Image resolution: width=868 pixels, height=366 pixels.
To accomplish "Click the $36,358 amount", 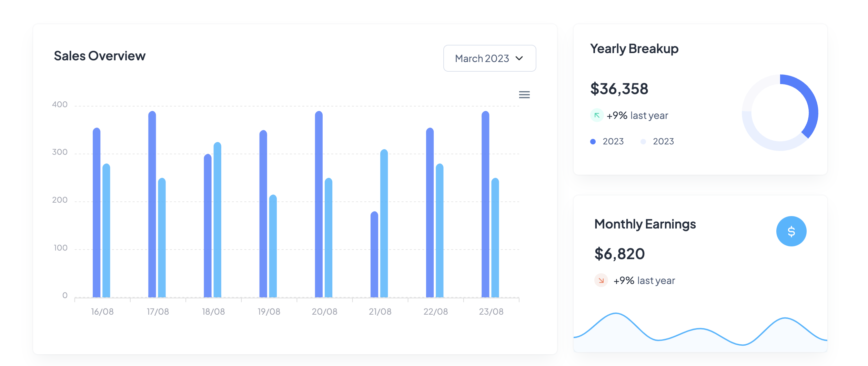I will (x=619, y=89).
